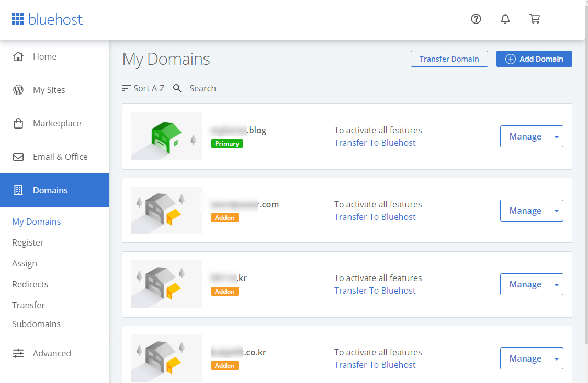The height and width of the screenshot is (383, 588).
Task: Click Manage for the .blog domain
Action: click(525, 137)
